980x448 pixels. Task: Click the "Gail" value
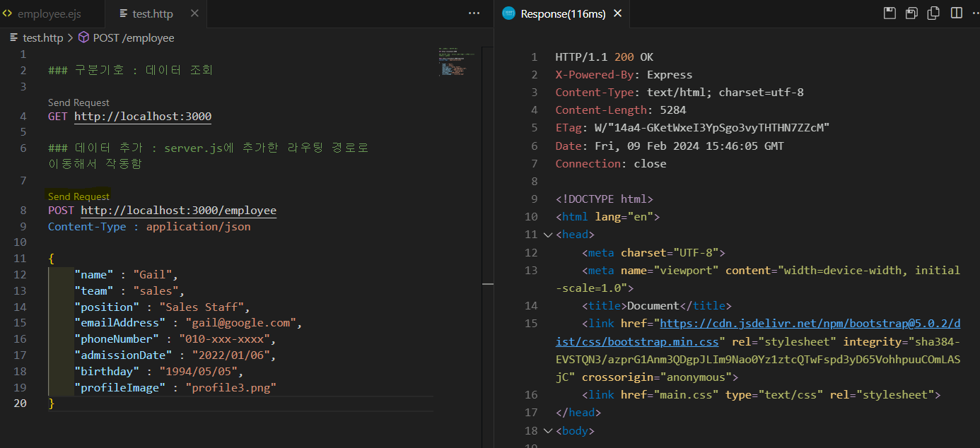(153, 275)
